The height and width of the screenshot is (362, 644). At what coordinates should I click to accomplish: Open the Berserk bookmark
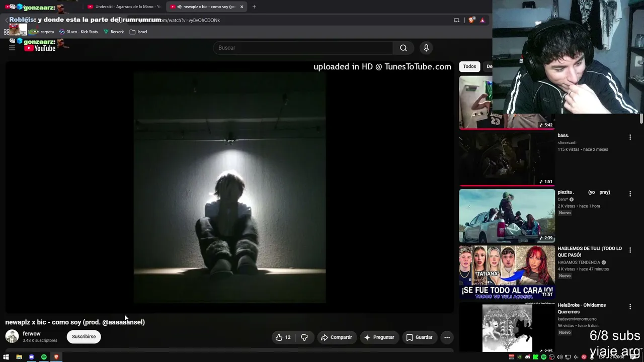coord(114,32)
